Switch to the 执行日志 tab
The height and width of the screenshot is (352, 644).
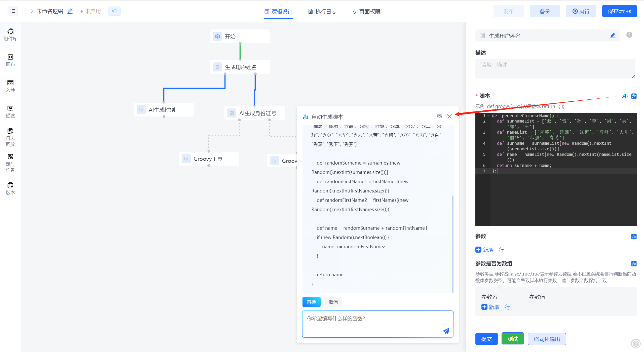pos(322,11)
